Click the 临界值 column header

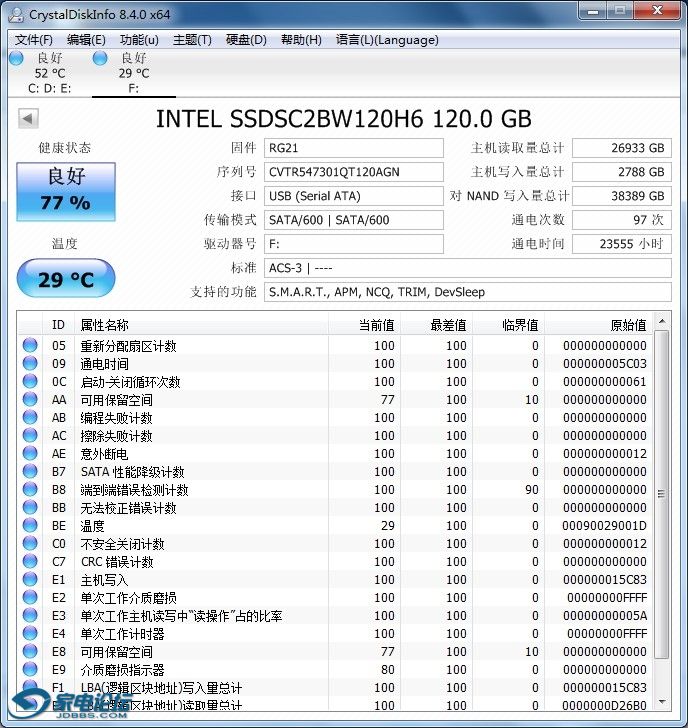[x=508, y=325]
